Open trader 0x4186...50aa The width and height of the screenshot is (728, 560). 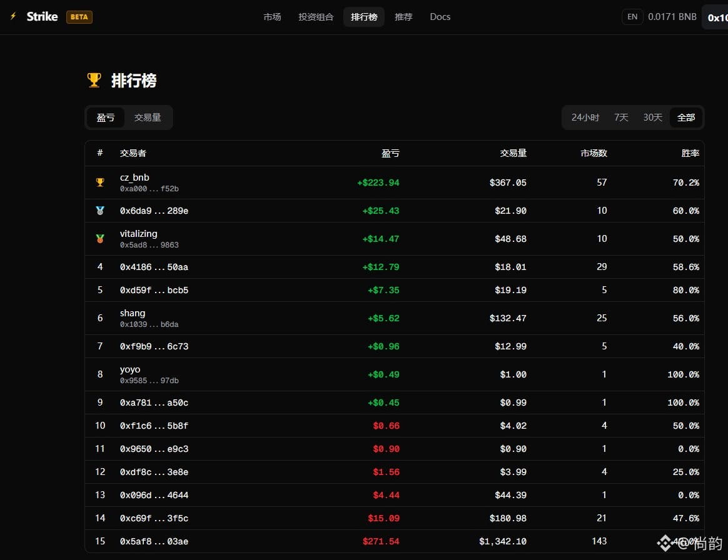154,267
